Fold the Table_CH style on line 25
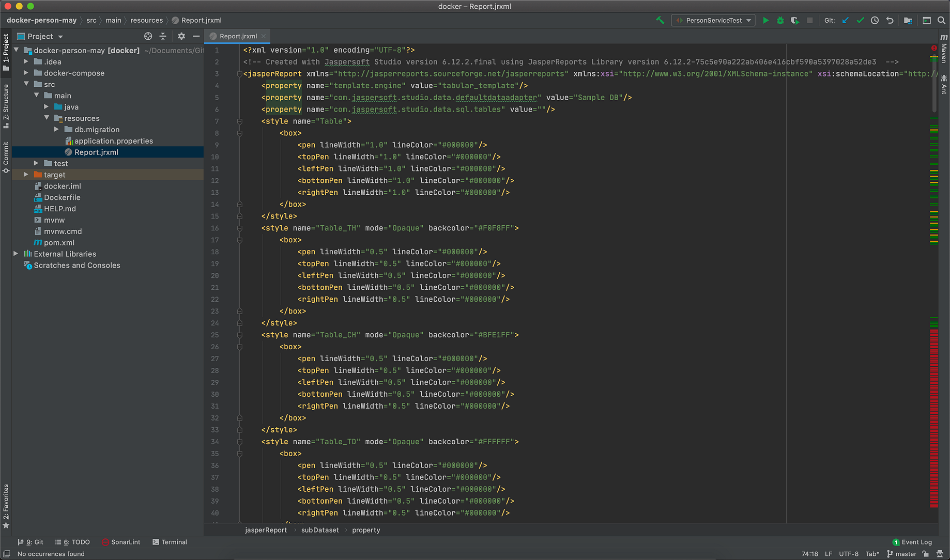 coord(240,335)
